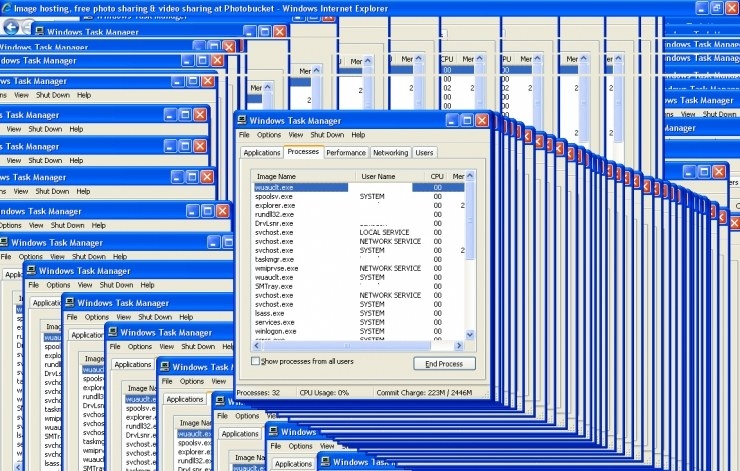Click the frontmost Task Manager title bar icon
Viewport: 740px width, 471px height.
[x=242, y=120]
